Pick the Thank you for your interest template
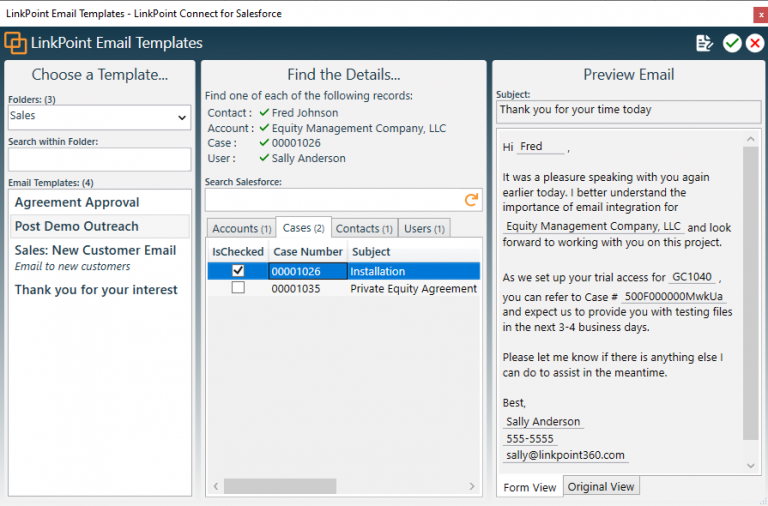Viewport: 768px width, 506px height. click(99, 289)
